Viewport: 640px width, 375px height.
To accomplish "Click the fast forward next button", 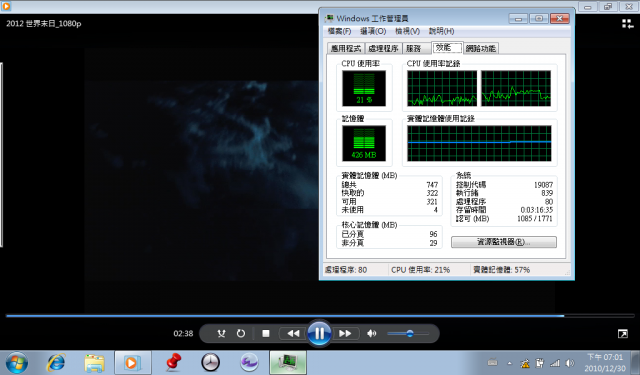I will pos(345,333).
